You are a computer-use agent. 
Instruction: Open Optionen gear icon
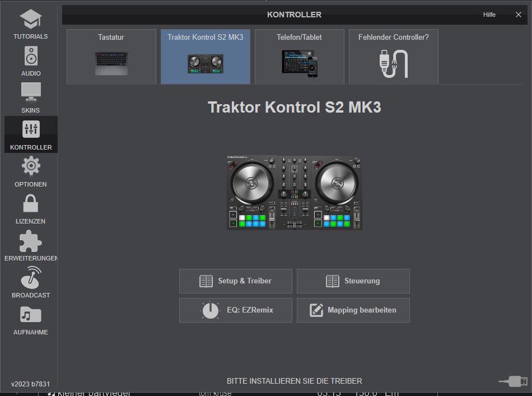point(31,166)
